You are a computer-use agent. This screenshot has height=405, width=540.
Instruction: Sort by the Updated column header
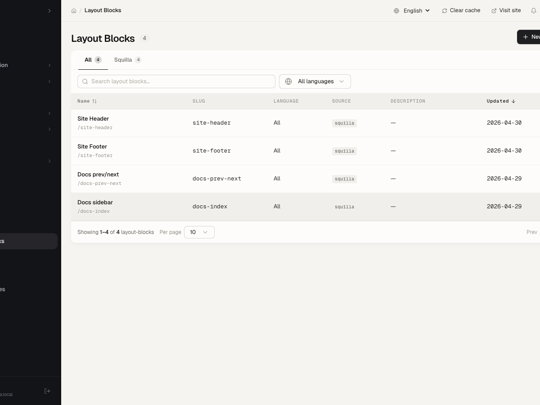[x=501, y=101]
